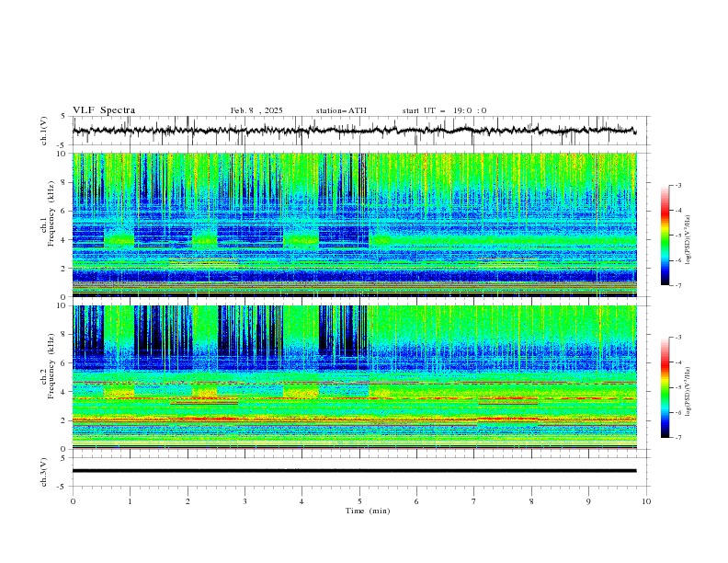Click the time axis tick label '0'
The image size is (728, 563).
tap(73, 501)
